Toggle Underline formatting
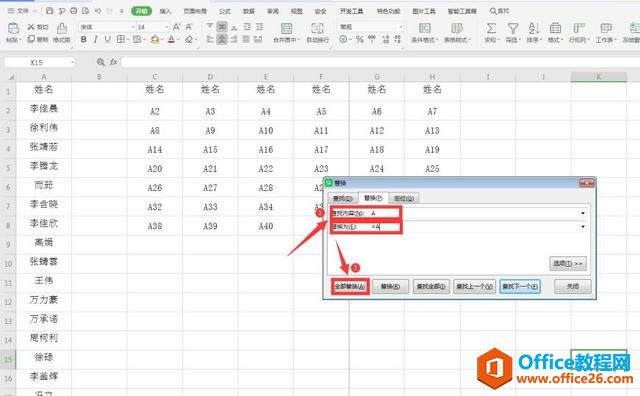Image resolution: width=640 pixels, height=396 pixels. point(107,40)
